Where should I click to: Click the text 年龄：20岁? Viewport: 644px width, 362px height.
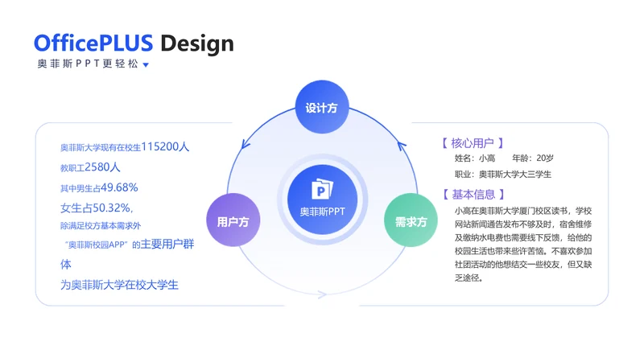pos(533,158)
